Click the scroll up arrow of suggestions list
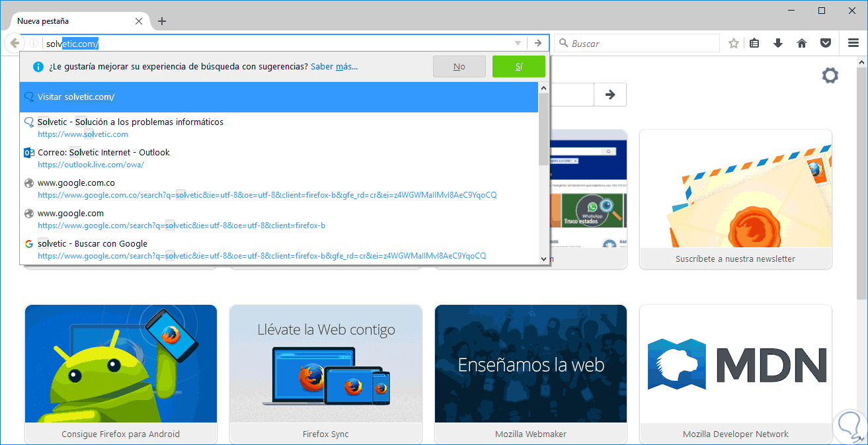Viewport: 868px width, 445px height. pos(543,87)
